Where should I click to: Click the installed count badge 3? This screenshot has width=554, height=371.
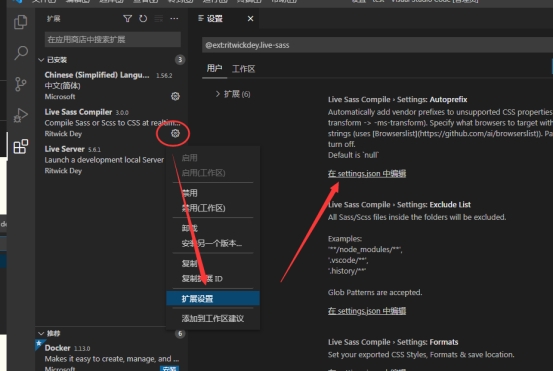tap(180, 60)
